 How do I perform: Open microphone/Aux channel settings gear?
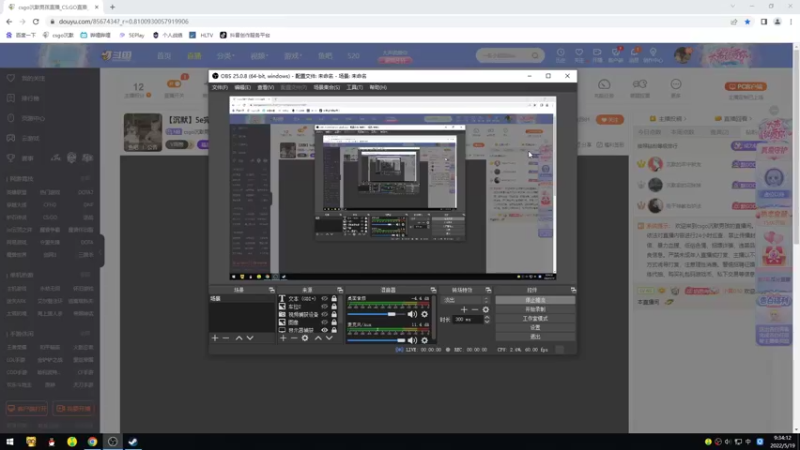424,340
